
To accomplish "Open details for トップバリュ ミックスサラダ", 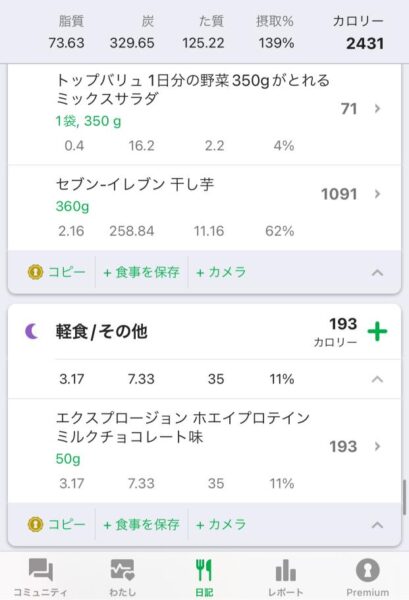I will pos(204,115).
